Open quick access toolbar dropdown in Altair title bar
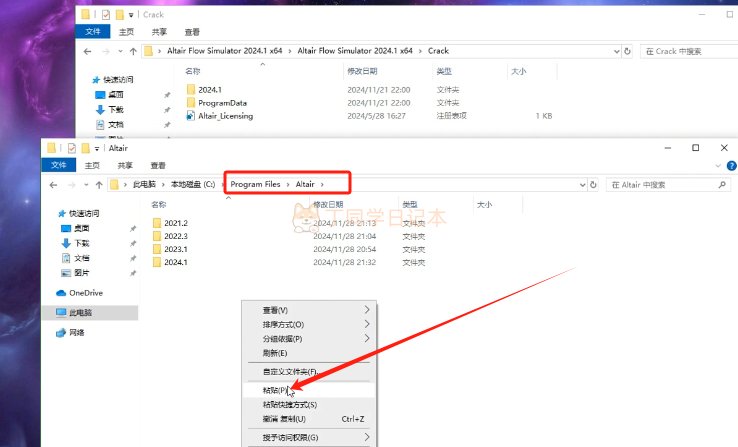Screen dimensions: 738x447 click(x=97, y=148)
